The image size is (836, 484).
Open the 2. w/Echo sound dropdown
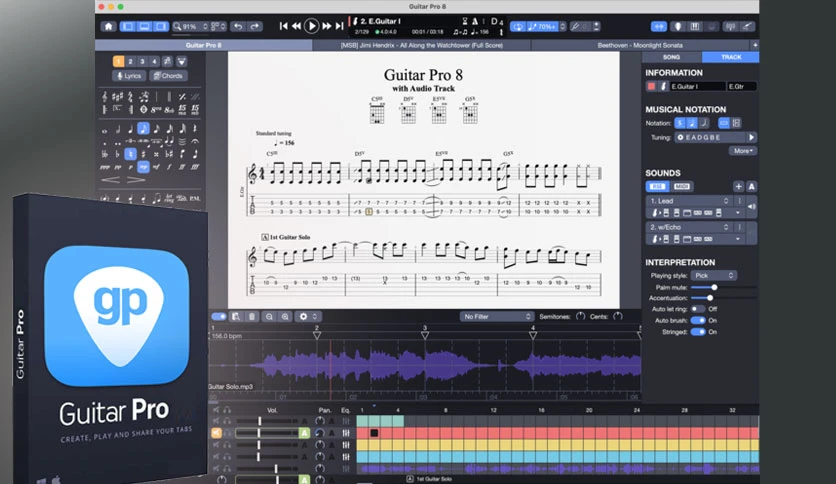pyautogui.click(x=689, y=227)
